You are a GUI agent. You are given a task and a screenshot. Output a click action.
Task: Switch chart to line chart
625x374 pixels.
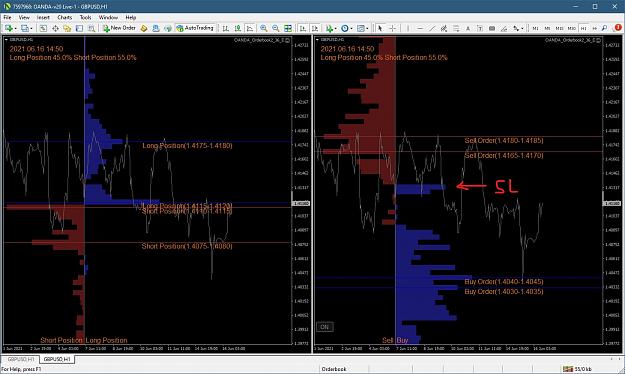point(250,28)
